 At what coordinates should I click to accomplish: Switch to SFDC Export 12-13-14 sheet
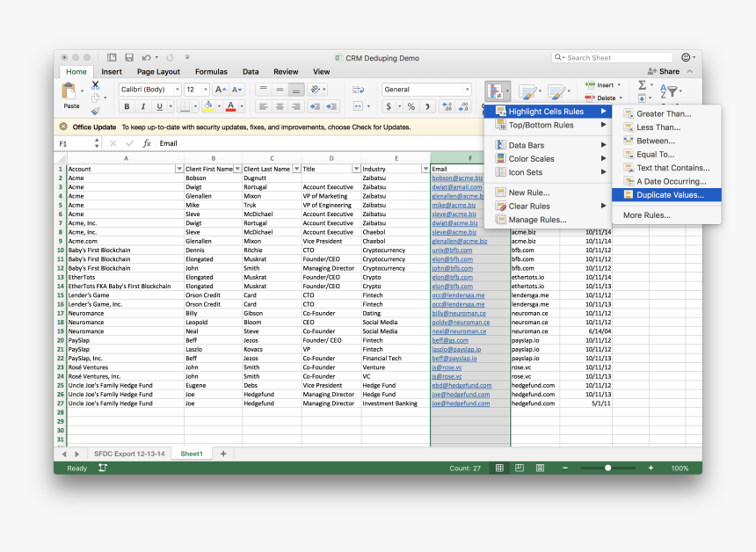[x=129, y=454]
